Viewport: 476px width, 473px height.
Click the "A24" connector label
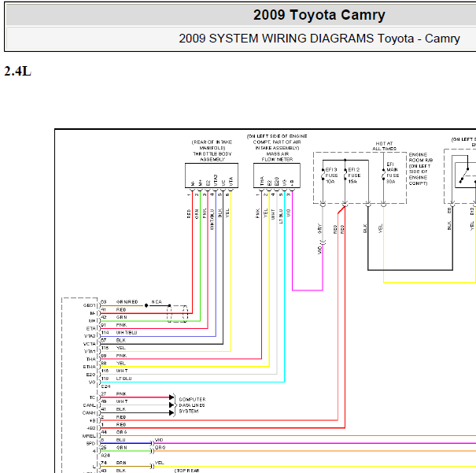point(105,456)
